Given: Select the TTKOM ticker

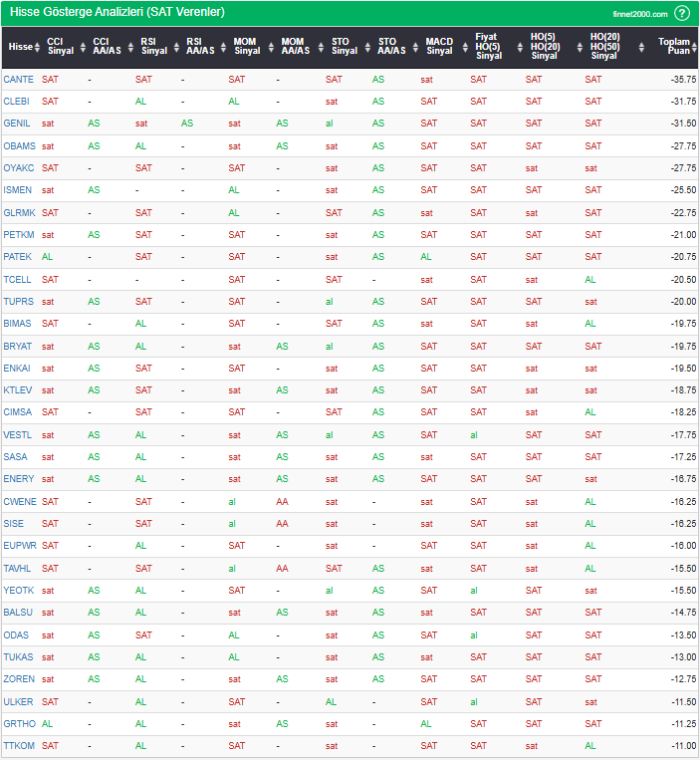Looking at the screenshot, I should [x=19, y=745].
